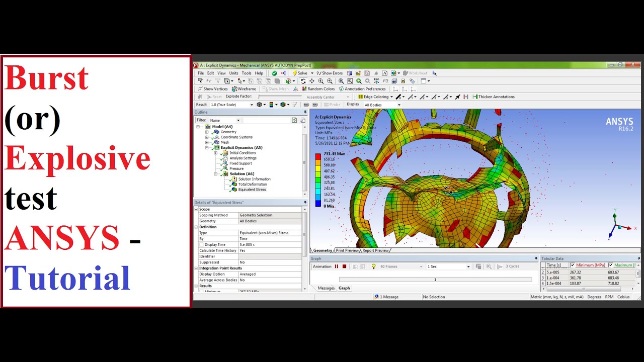
Task: Click the yellow lightbulb icon in Graph toolbar
Action: tap(373, 266)
